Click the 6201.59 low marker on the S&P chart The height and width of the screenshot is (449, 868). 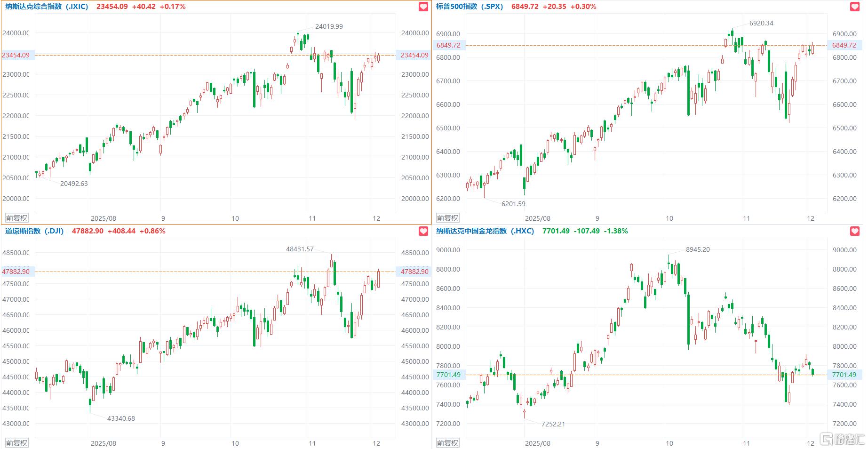coord(513,204)
